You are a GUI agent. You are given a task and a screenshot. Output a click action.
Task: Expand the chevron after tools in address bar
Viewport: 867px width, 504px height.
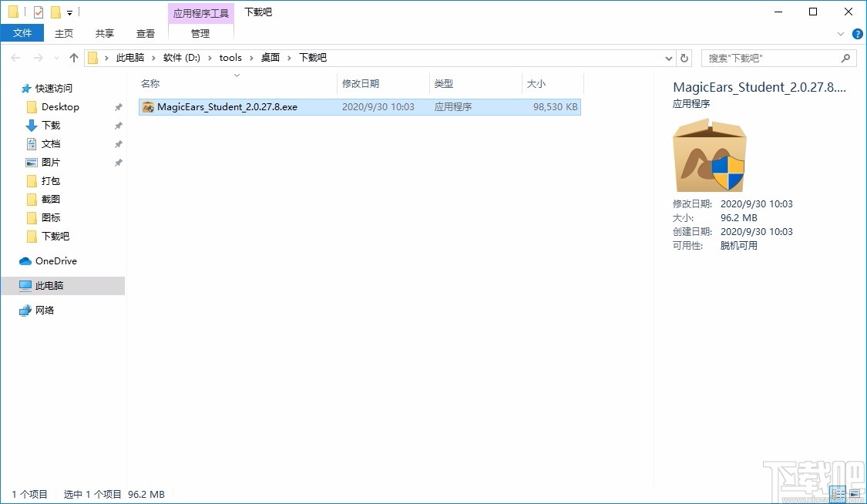251,58
